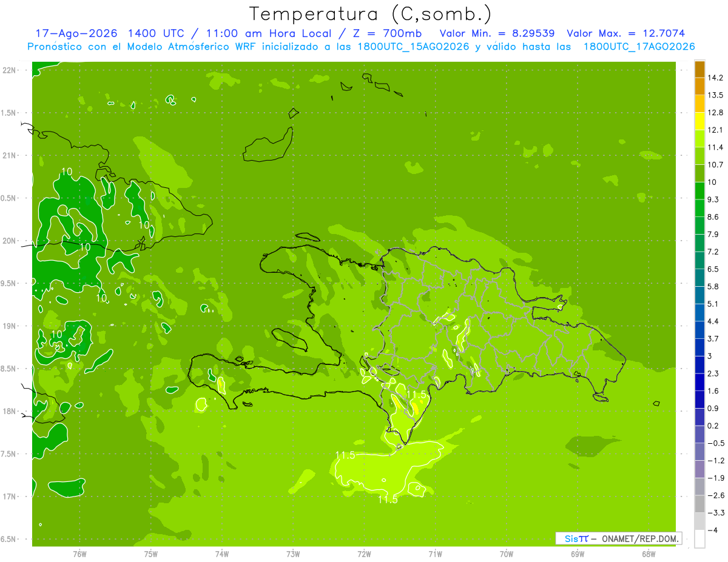Click colorbar label "5.8"

click(x=713, y=287)
